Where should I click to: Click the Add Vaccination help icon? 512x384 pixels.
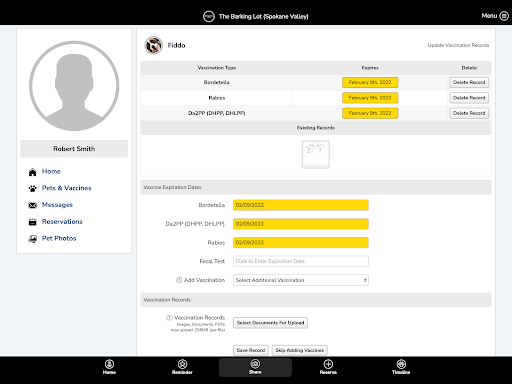click(179, 280)
